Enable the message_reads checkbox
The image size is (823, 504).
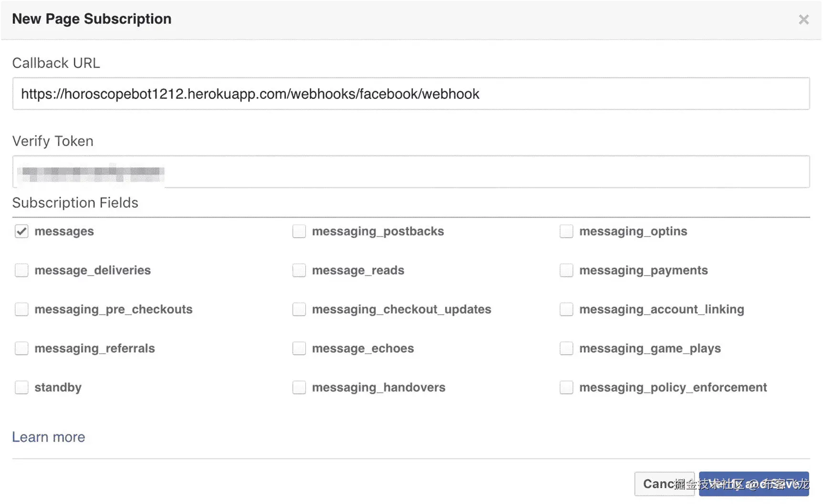[x=299, y=270]
